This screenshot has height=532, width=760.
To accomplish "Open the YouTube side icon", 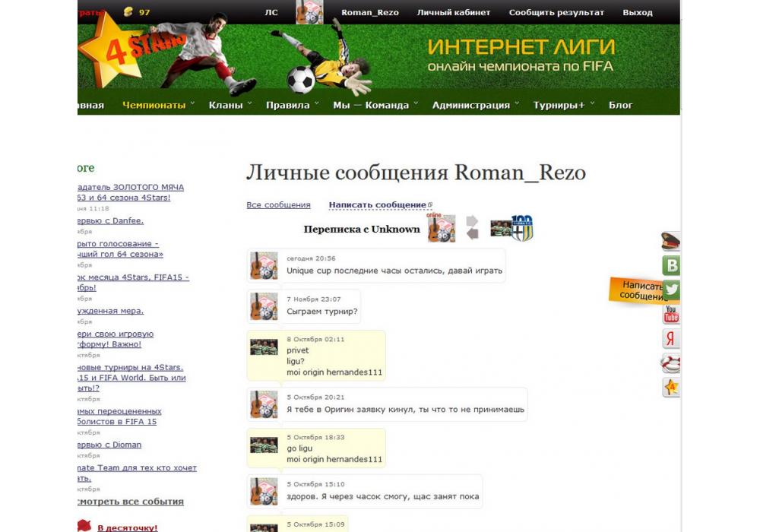I will (671, 314).
